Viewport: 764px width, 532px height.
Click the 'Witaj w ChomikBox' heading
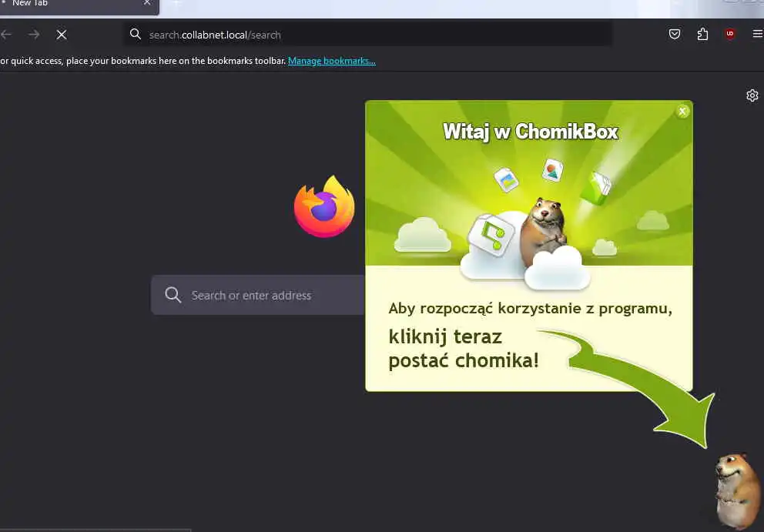tap(530, 132)
